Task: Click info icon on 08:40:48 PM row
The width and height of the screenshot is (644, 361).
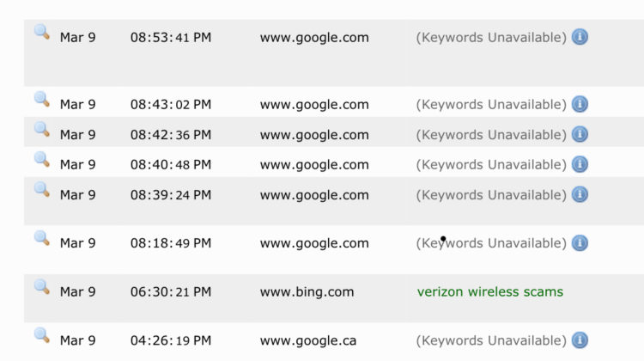Action: pyautogui.click(x=580, y=164)
